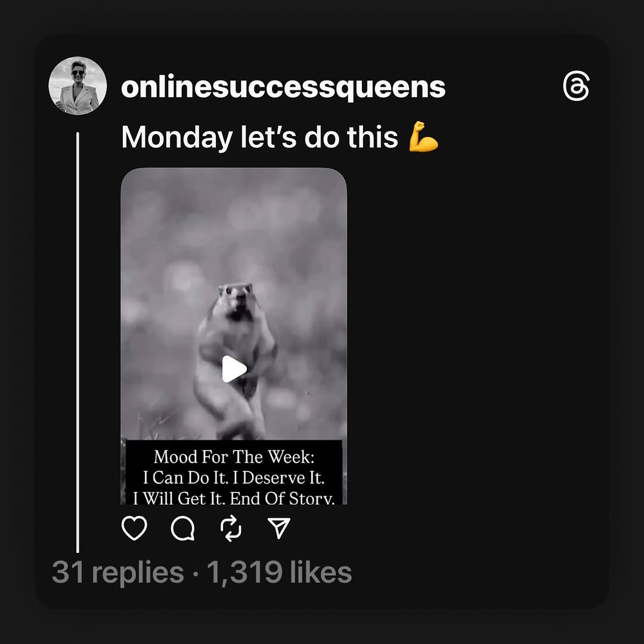The image size is (644, 644).
Task: Click the "I Can Do It. I Deserve It." text
Action: [x=234, y=478]
